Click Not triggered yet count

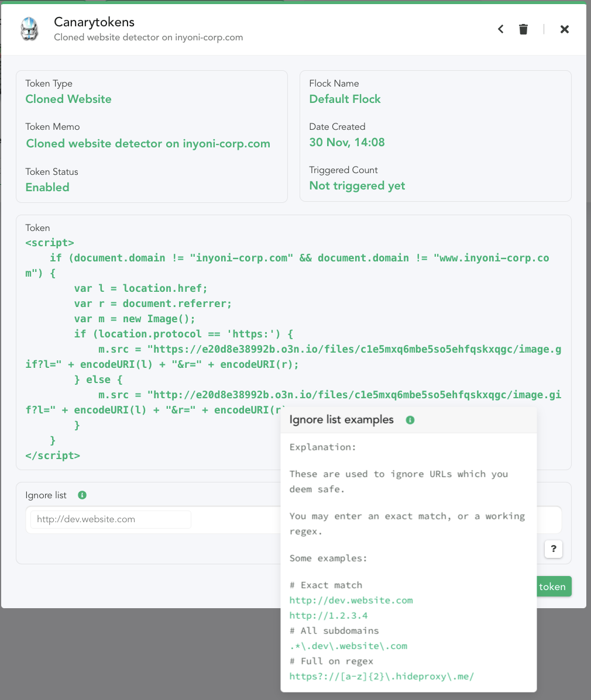[x=357, y=186]
